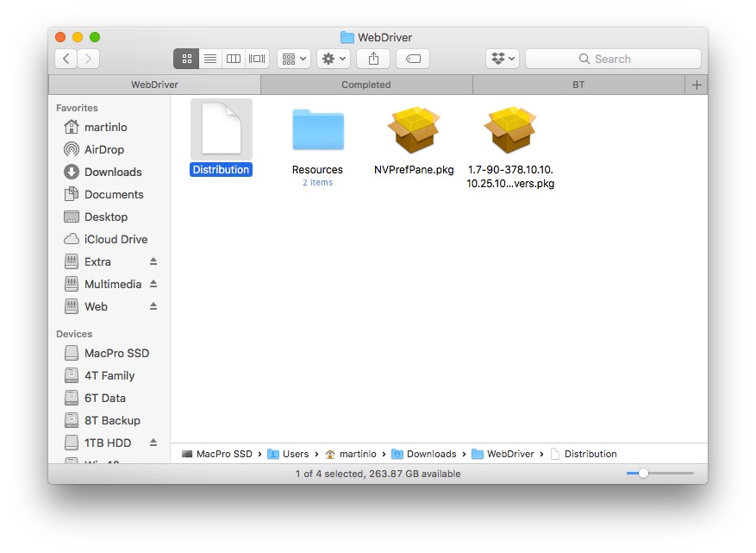Switch to column view
The height and width of the screenshot is (553, 756).
234,59
